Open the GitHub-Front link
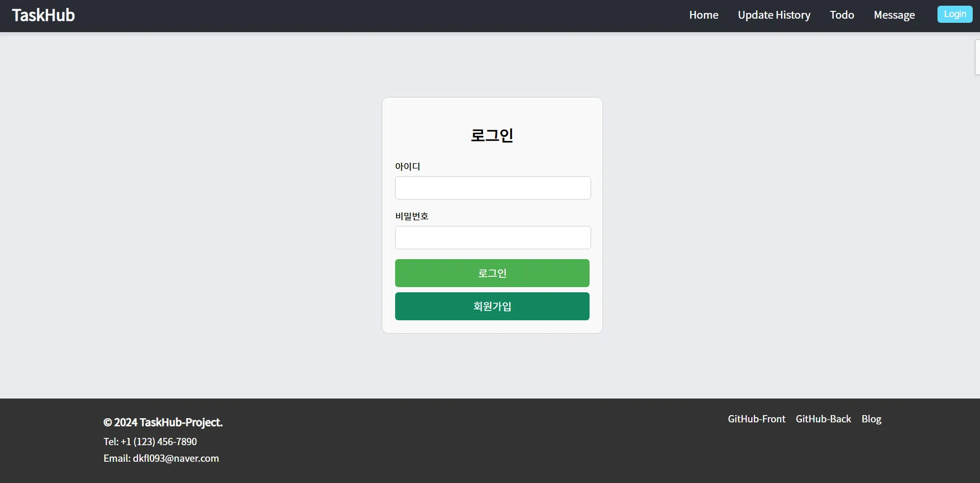Screen dimensions: 980x483 tap(756, 419)
